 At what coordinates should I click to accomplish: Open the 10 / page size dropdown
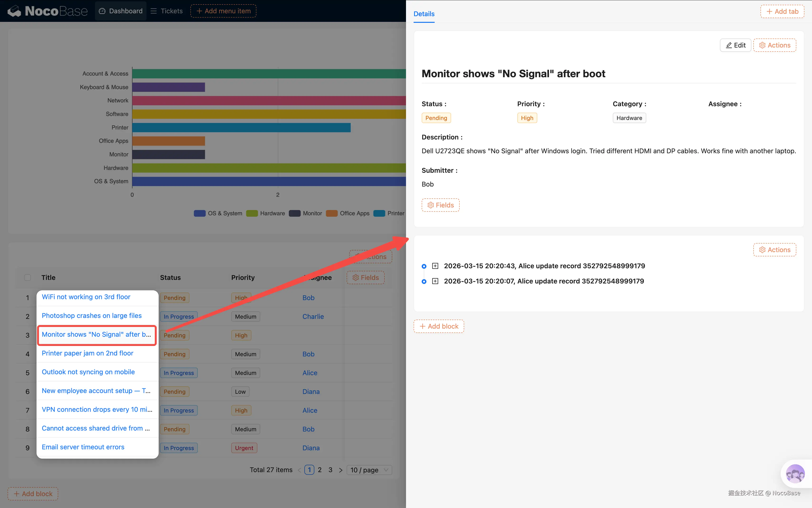click(x=369, y=470)
